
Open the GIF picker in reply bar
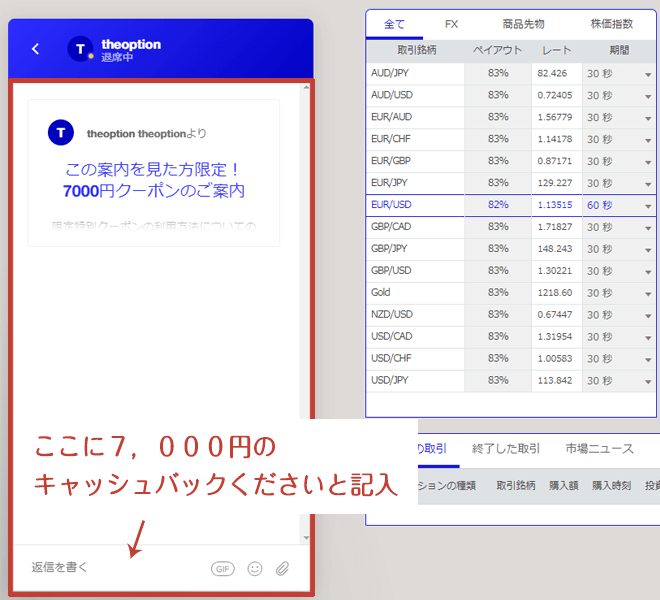[223, 569]
